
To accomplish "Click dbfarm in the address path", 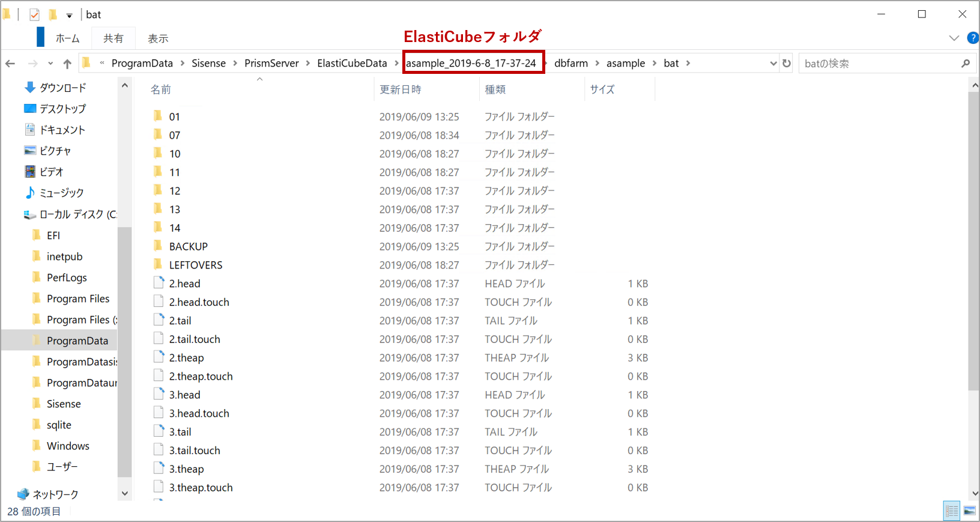I will (570, 63).
